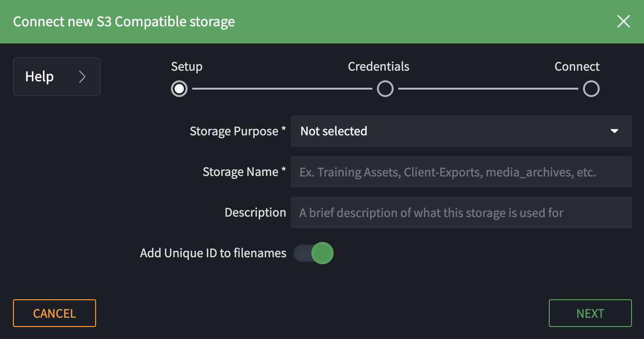Click the Help chevron arrow

(82, 76)
